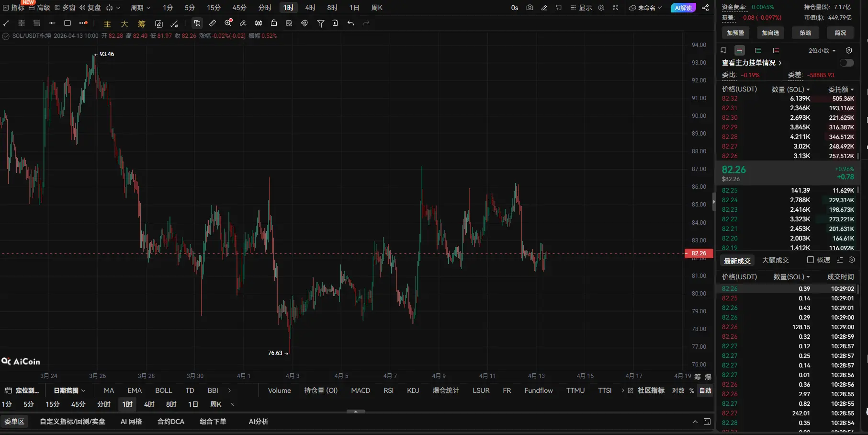Image resolution: width=868 pixels, height=435 pixels.
Task: Open more drawing tools (three dots)
Action: pos(83,23)
